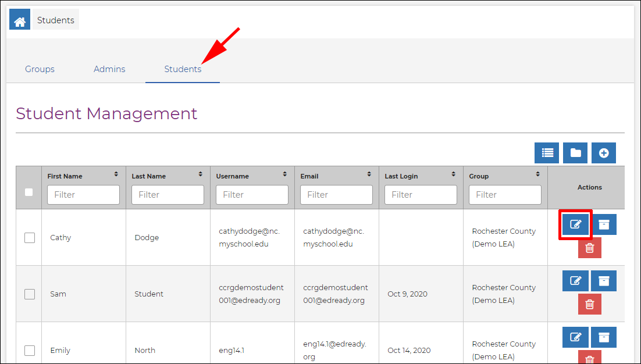Viewport: 641px width, 364px height.
Task: Delete Sam Student with trash icon
Action: point(589,304)
